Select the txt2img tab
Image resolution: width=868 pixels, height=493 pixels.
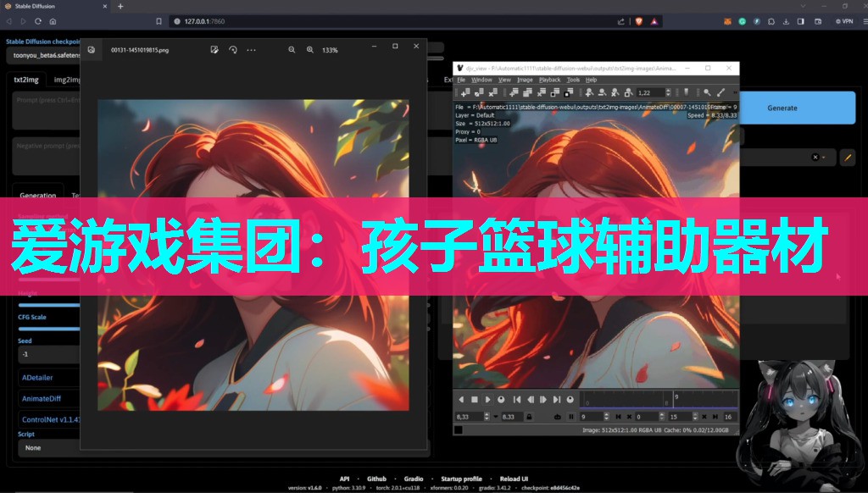tap(26, 80)
